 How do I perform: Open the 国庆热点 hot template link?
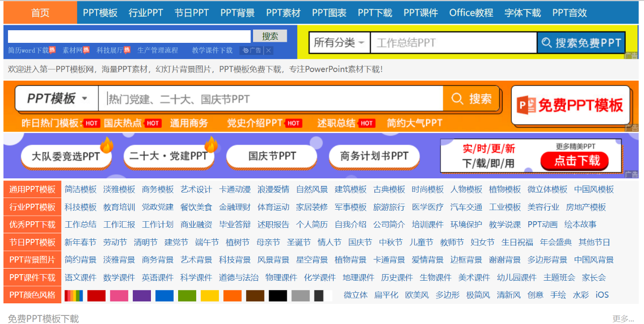pyautogui.click(x=122, y=123)
